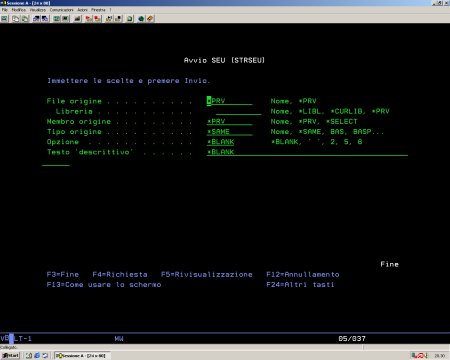
Task: Open the Finestra menu
Action: (x=98, y=10)
